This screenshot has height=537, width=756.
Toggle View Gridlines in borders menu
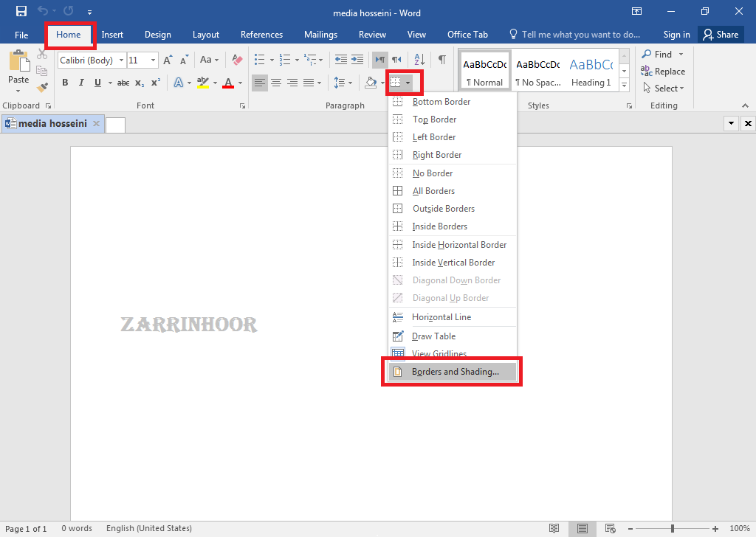[439, 354]
